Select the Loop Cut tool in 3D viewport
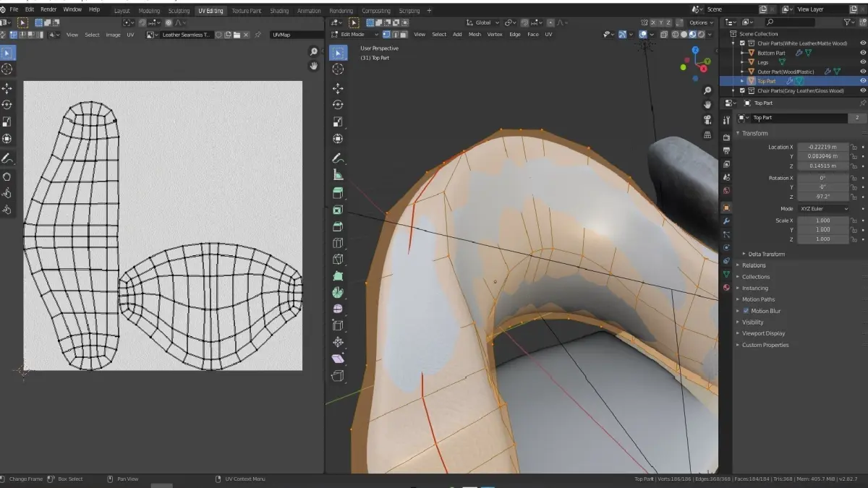 [x=337, y=243]
